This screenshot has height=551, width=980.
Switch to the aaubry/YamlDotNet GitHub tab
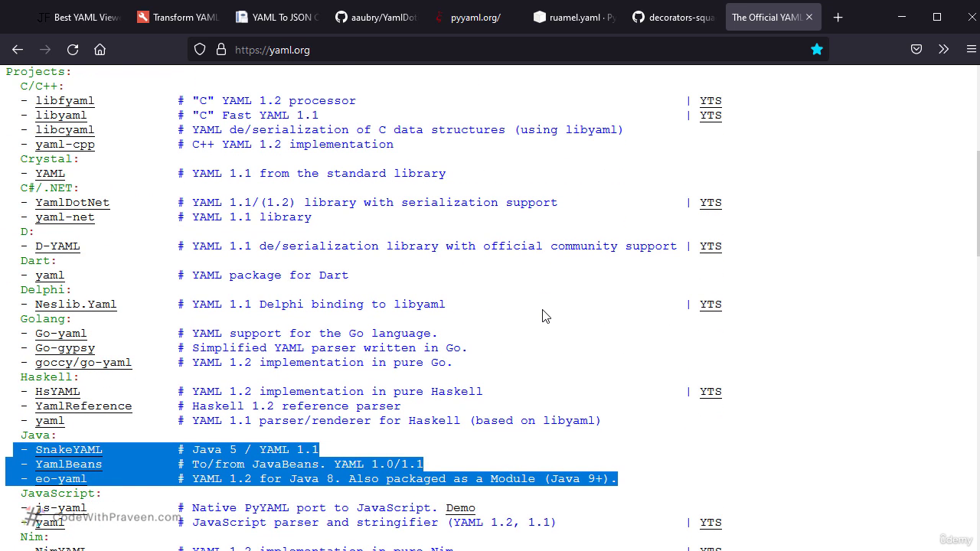pos(376,17)
